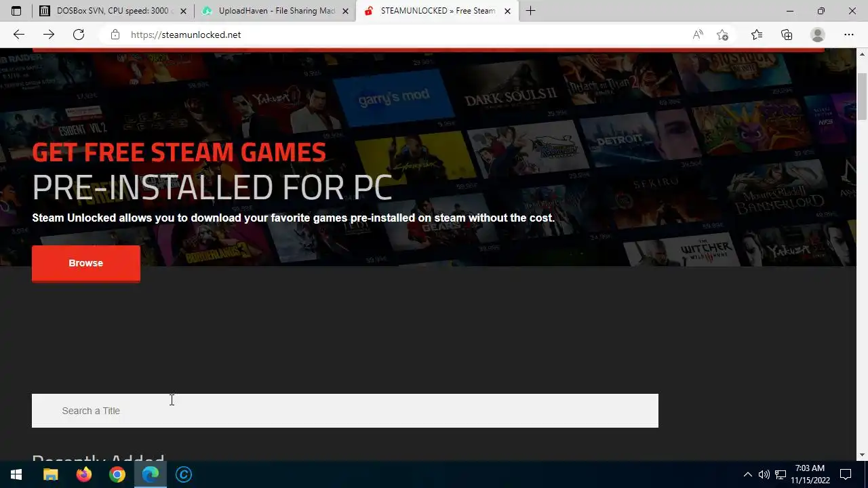Switch to UploadHaven File Sharing tab
The height and width of the screenshot is (488, 868).
tap(275, 11)
